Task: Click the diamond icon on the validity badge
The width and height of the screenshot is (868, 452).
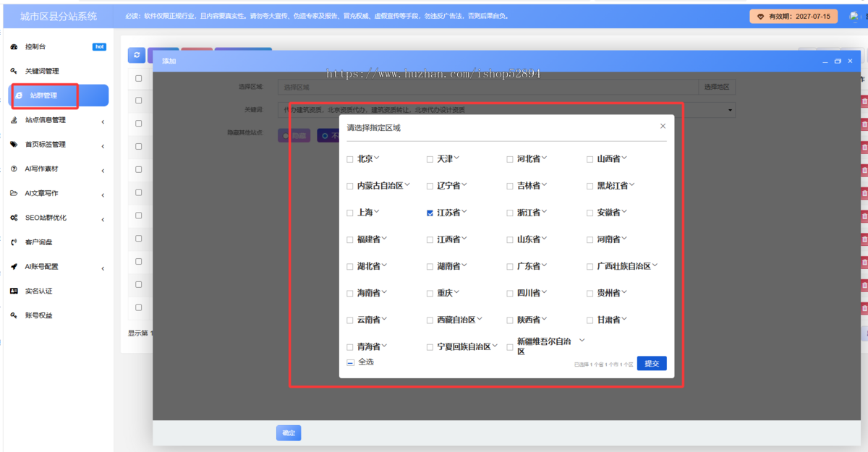Action: point(760,16)
